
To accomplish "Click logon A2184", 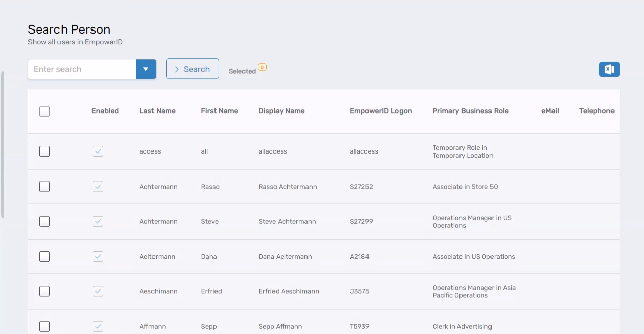I will click(359, 257).
